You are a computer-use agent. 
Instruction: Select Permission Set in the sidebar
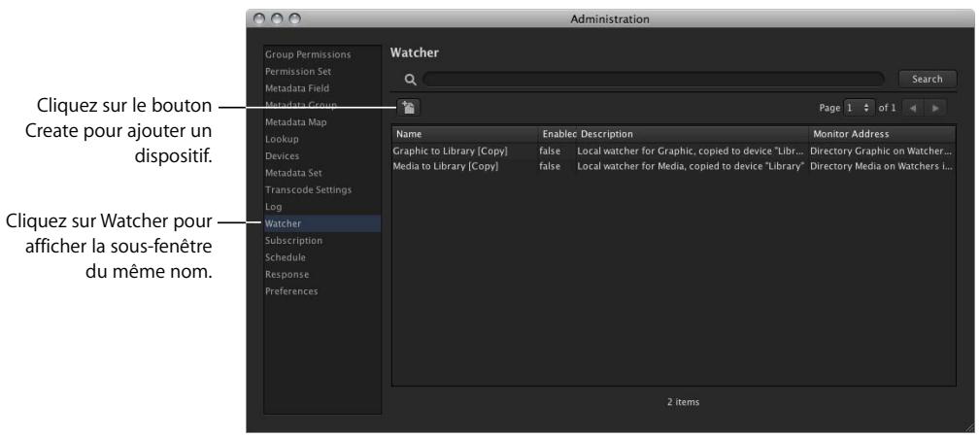(x=298, y=71)
